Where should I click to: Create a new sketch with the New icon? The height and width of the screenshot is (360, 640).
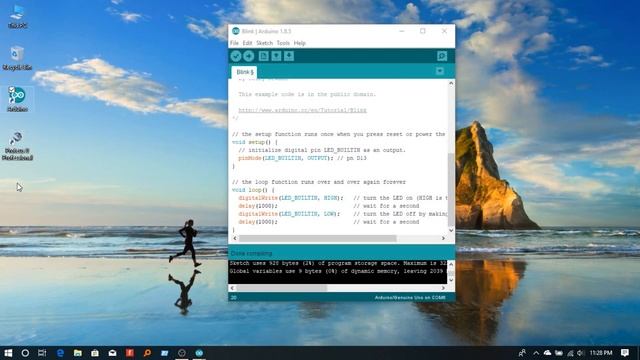tap(264, 56)
